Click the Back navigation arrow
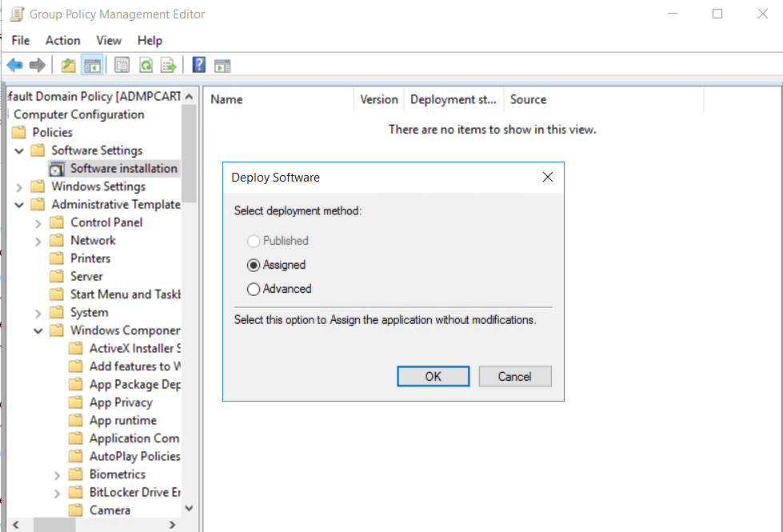 click(x=14, y=65)
